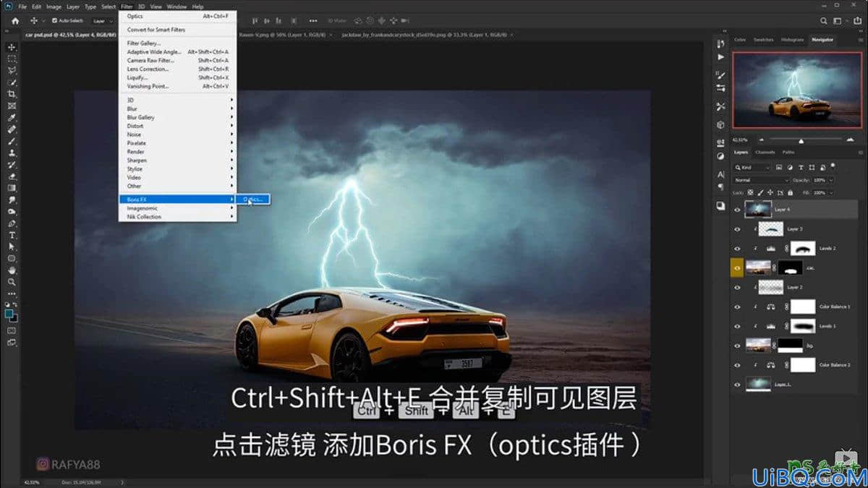This screenshot has width=868, height=488.
Task: Select the Lasso tool
Action: [x=12, y=71]
